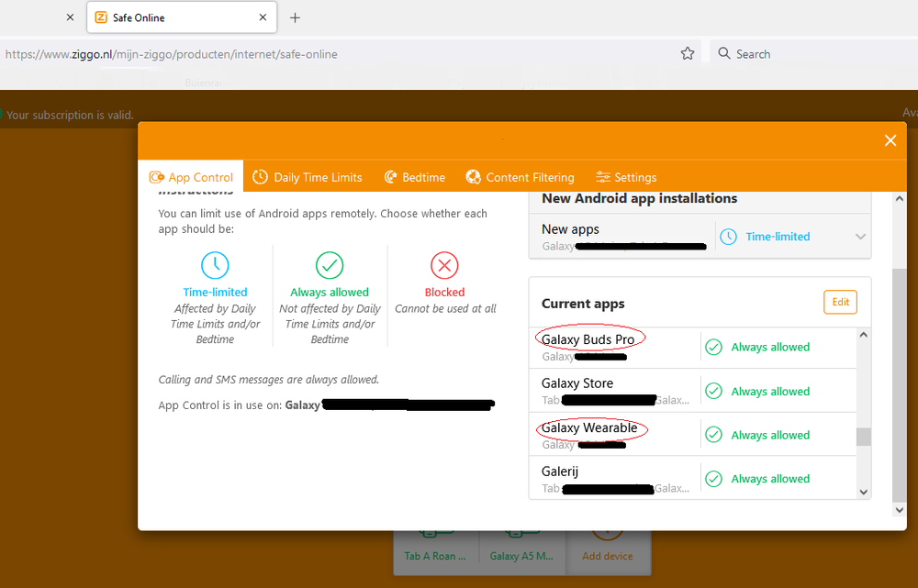Click 'Calling and SMS messages are always allowed' note
The image size is (918, 588).
point(269,380)
